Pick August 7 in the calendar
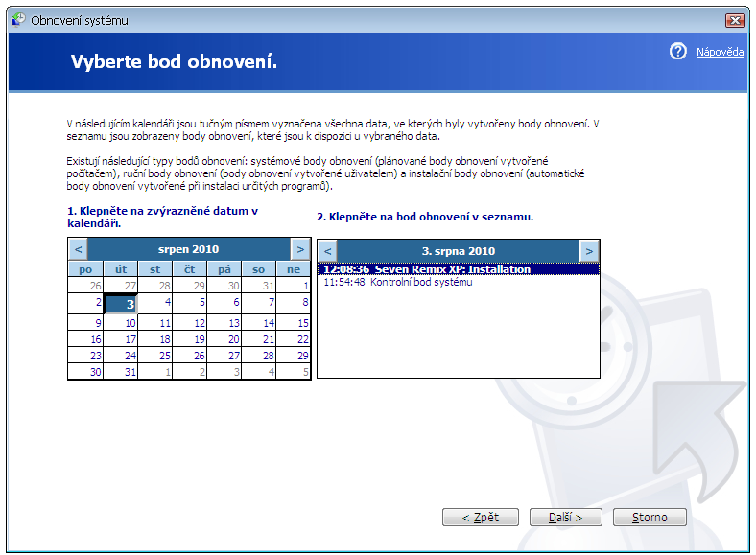The image size is (756, 555). pos(259,303)
